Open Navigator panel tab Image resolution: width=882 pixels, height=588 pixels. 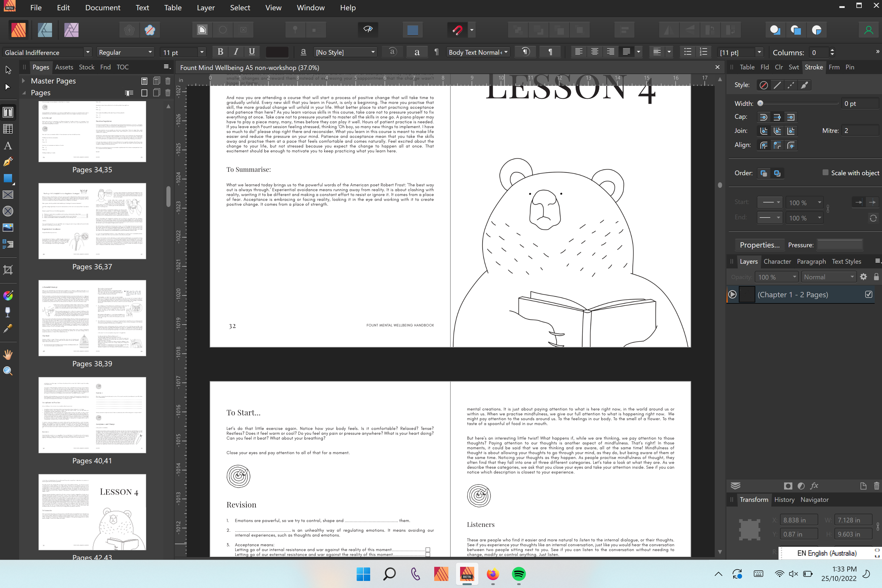click(x=814, y=500)
